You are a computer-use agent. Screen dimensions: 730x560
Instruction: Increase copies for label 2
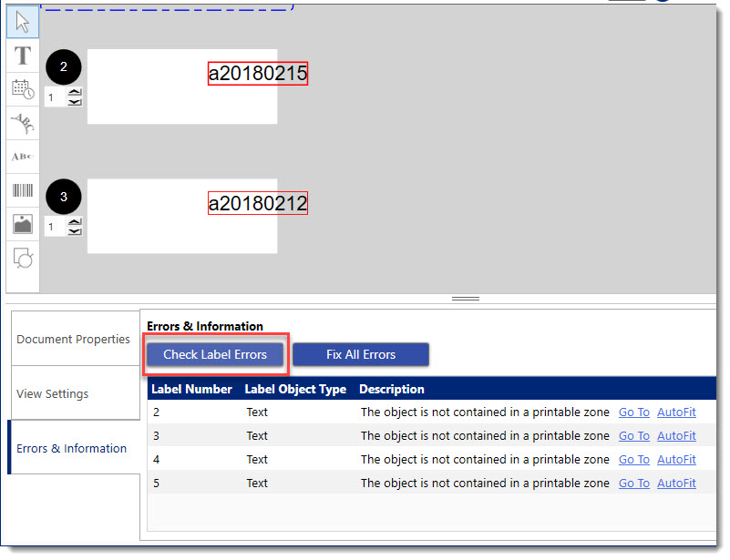(75, 92)
